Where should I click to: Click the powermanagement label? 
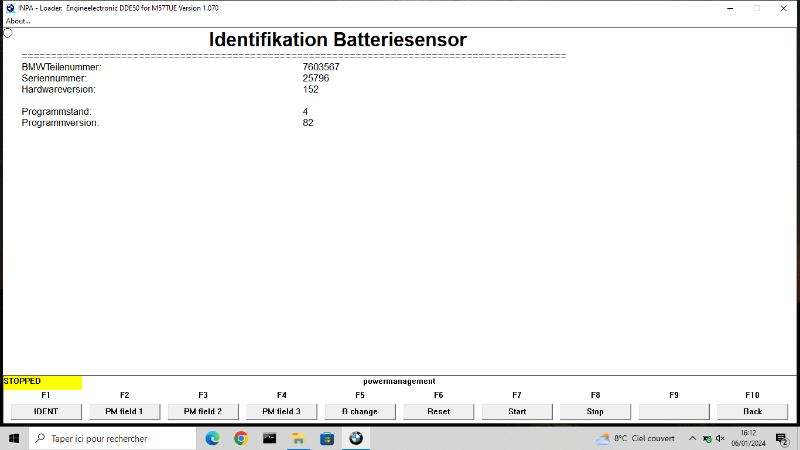(x=399, y=381)
